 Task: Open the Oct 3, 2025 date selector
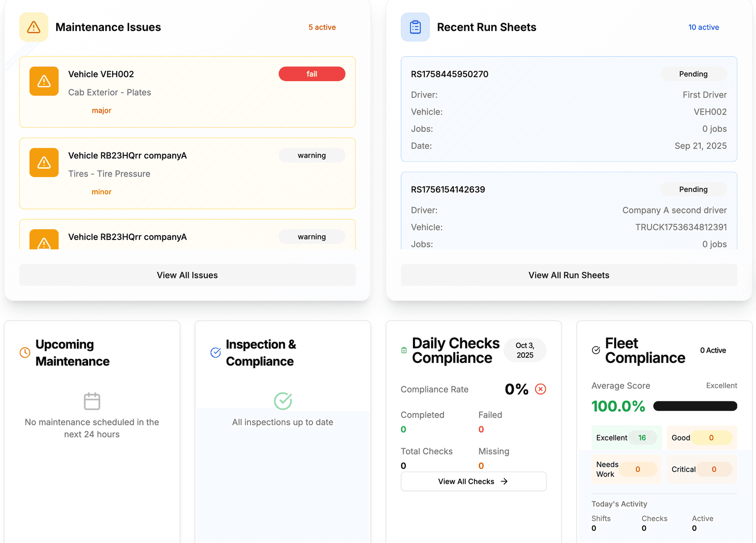click(x=524, y=350)
